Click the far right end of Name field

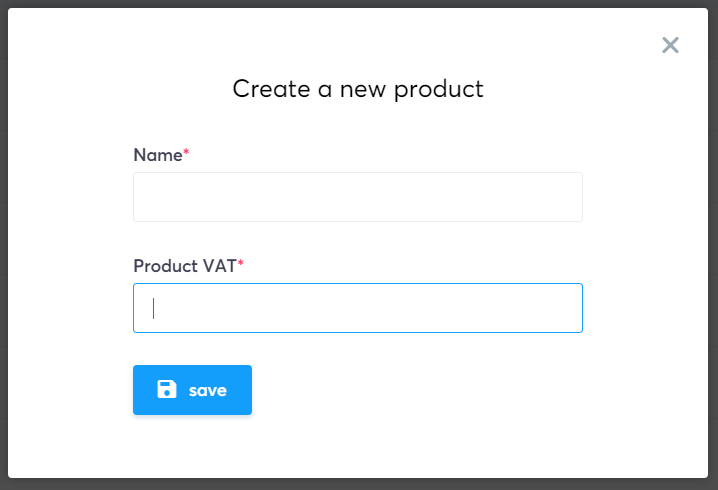tap(572, 197)
